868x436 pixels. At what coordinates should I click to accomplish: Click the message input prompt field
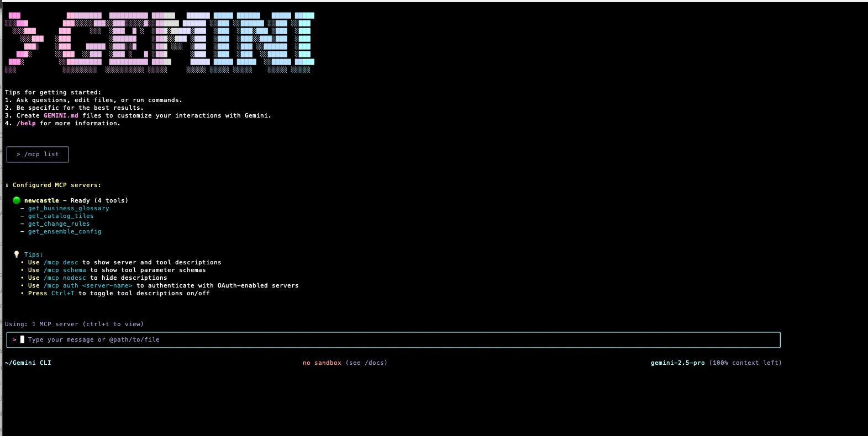393,340
